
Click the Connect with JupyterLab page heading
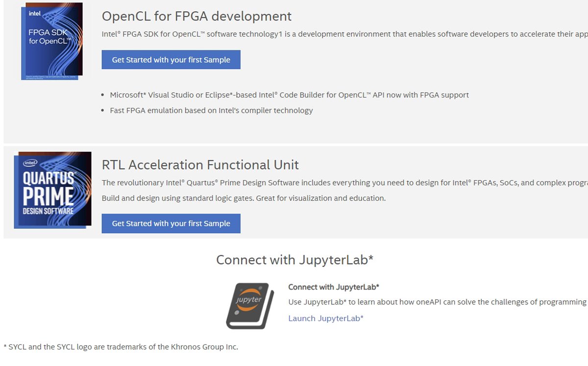(294, 260)
